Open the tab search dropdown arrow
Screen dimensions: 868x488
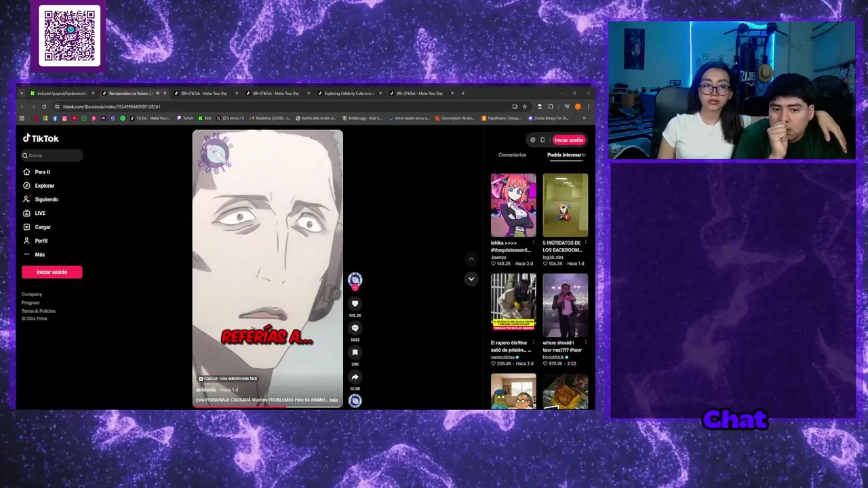tap(22, 93)
